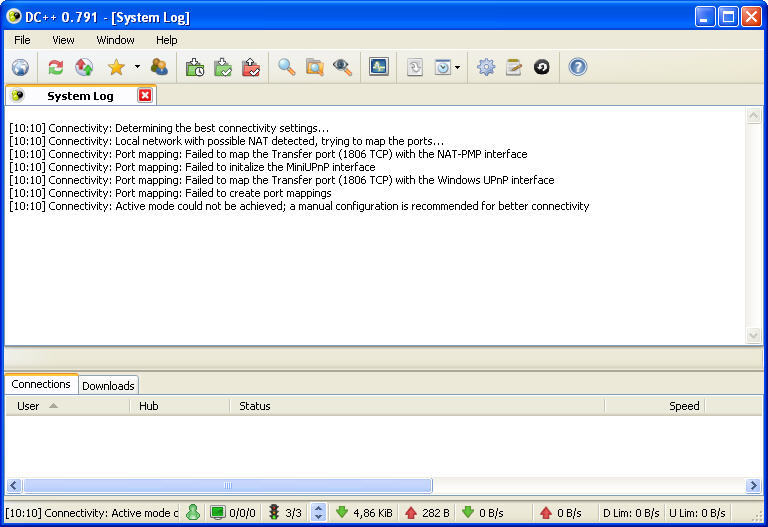Click the away status user icon
The width and height of the screenshot is (768, 527).
(x=193, y=512)
